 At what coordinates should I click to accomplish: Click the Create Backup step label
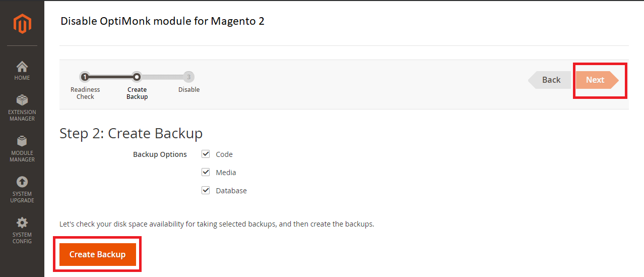click(137, 93)
